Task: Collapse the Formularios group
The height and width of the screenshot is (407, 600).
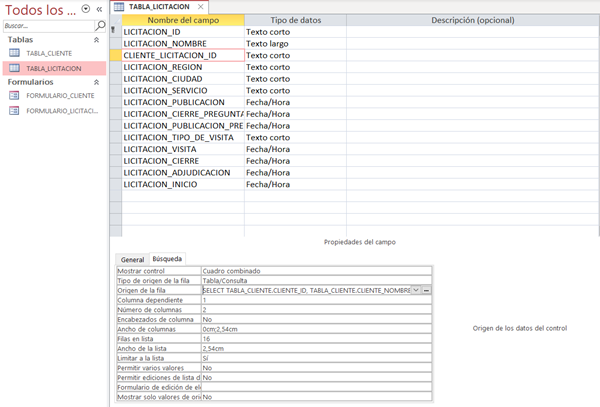Action: (x=96, y=82)
